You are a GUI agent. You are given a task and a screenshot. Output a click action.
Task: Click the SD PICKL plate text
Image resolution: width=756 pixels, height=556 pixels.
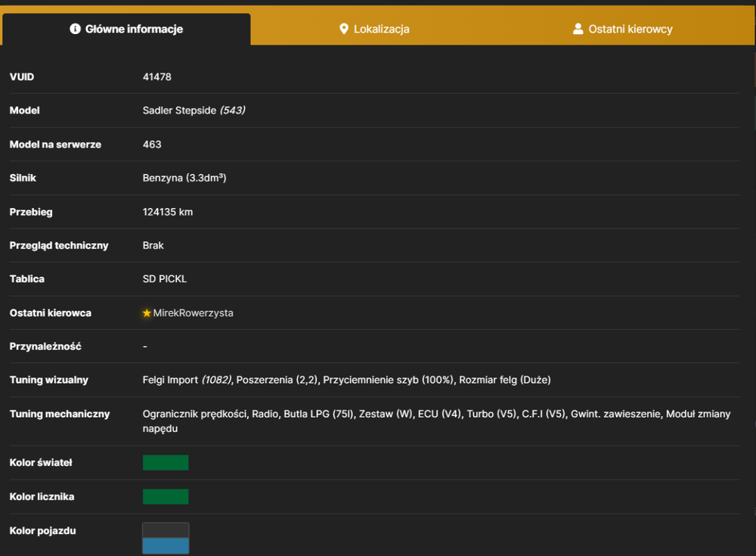(x=164, y=279)
